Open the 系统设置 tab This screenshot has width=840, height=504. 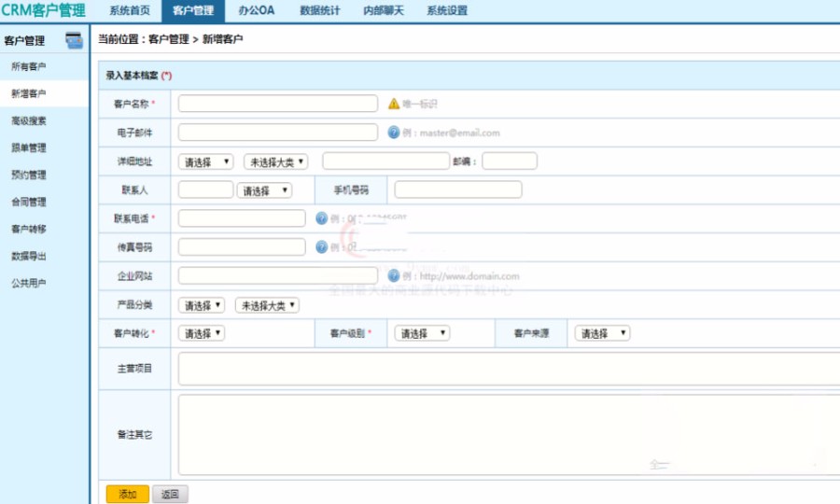pos(447,10)
